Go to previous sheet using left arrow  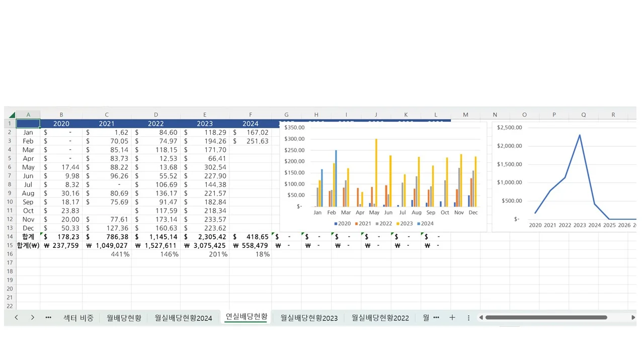[16, 318]
